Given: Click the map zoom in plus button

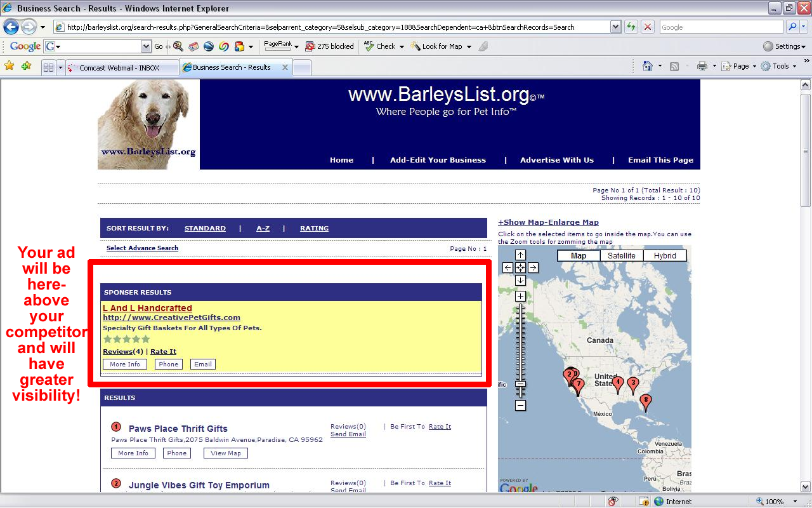Looking at the screenshot, I should click(x=520, y=297).
